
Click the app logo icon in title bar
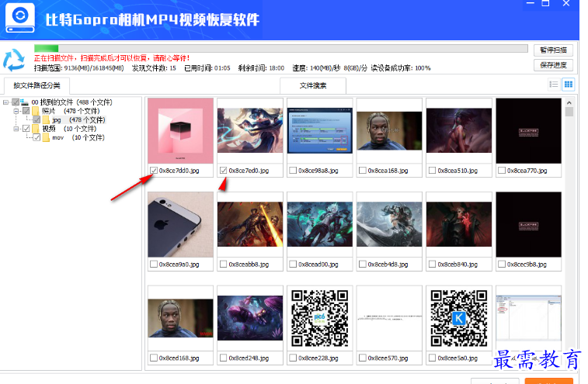(20, 18)
